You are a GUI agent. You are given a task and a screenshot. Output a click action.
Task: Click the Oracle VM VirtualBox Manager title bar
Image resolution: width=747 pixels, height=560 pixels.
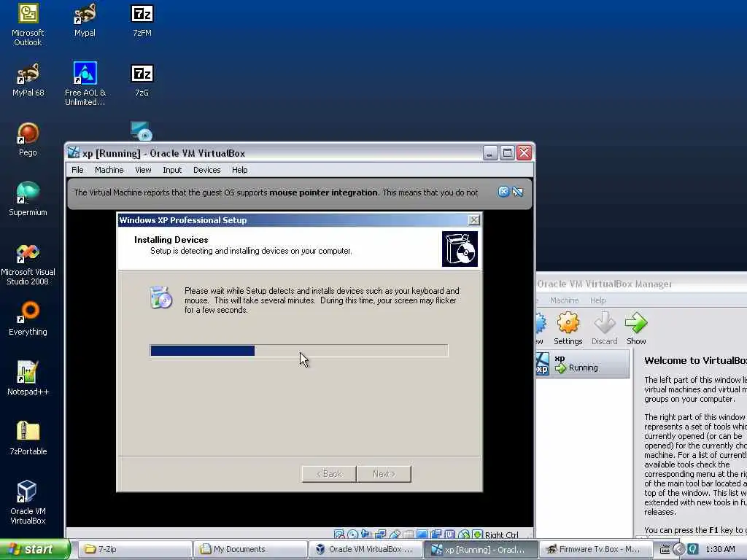[640, 284]
